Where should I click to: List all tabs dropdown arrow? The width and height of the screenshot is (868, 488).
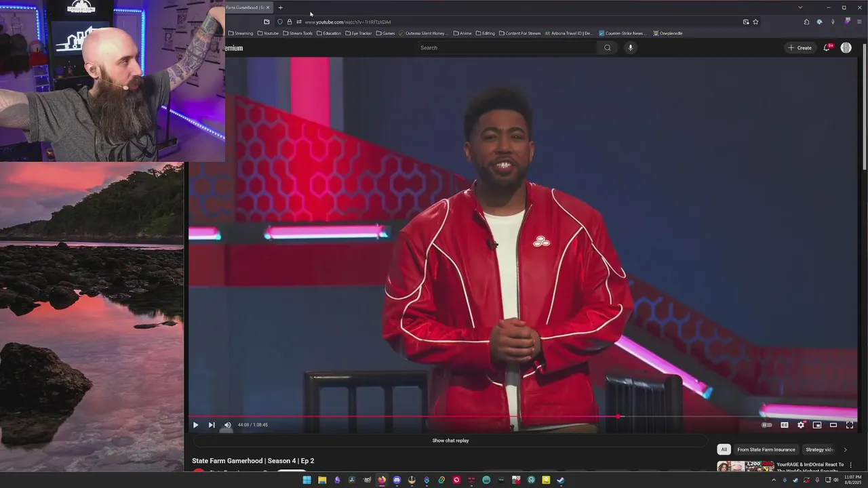tap(800, 7)
